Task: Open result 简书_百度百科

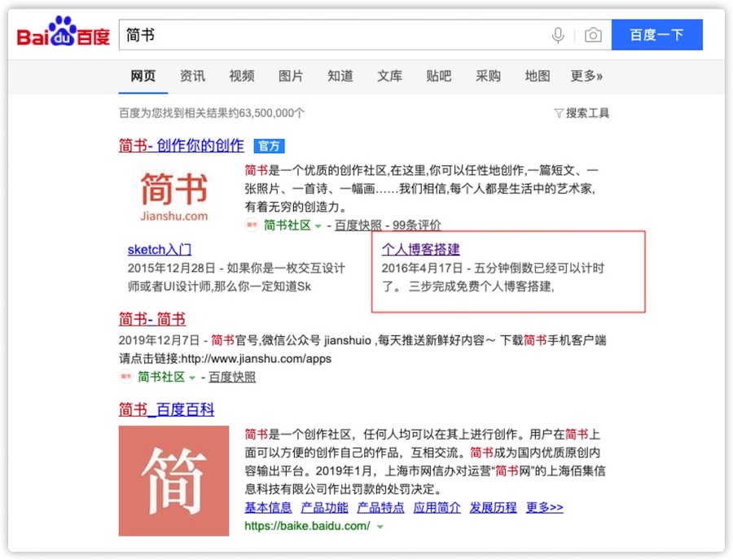Action: click(166, 410)
